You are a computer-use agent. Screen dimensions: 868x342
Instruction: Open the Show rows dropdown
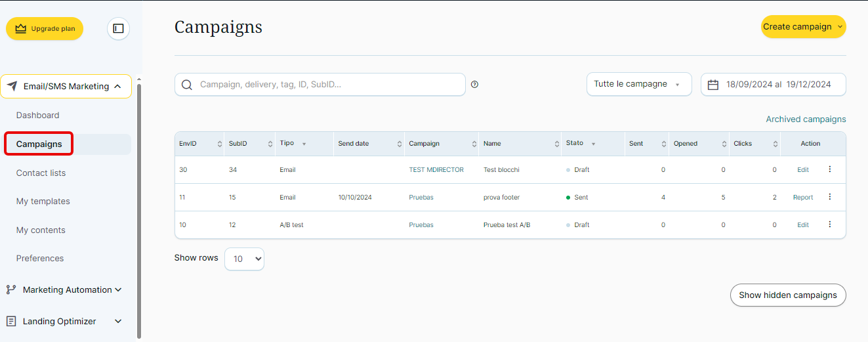(x=244, y=259)
